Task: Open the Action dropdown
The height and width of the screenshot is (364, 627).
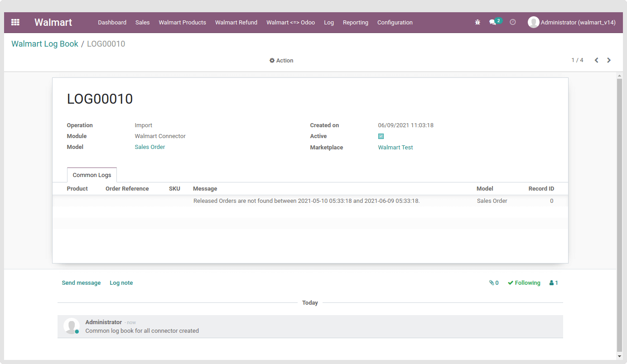Action: [x=281, y=61]
